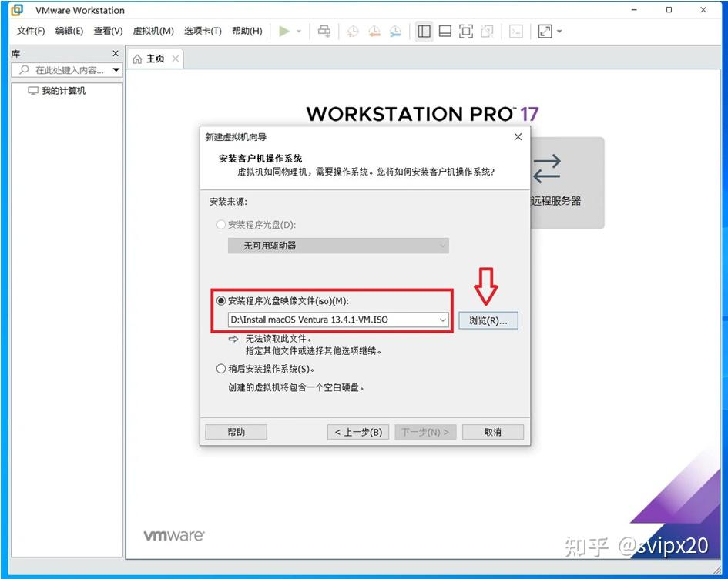728x579 pixels.
Task: Close the 新建虚拟机向导 dialog
Action: [x=518, y=137]
